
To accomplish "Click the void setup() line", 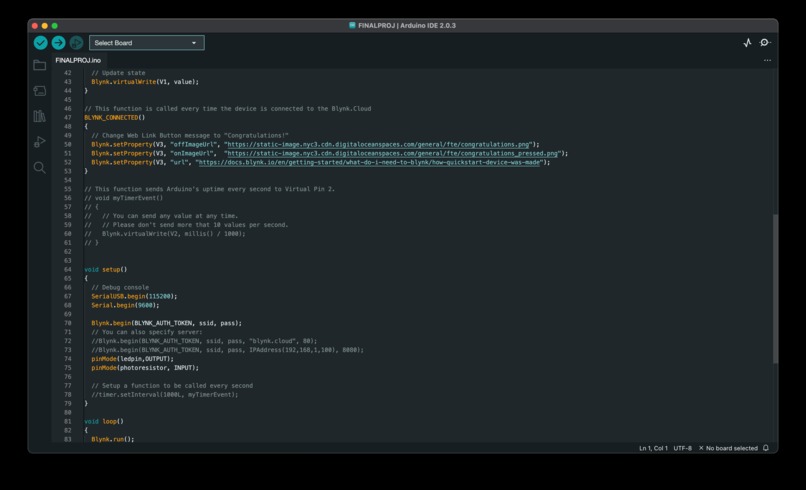I will click(105, 269).
